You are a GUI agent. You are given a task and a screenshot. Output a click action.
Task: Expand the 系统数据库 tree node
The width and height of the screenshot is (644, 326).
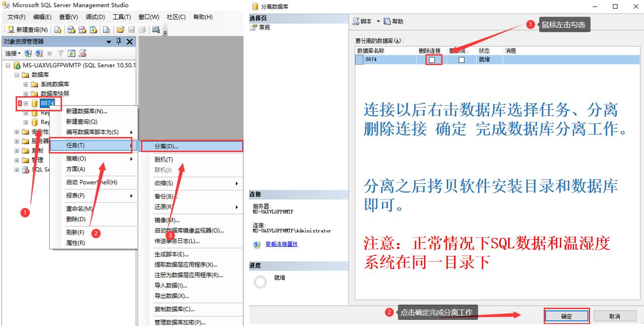pos(26,84)
